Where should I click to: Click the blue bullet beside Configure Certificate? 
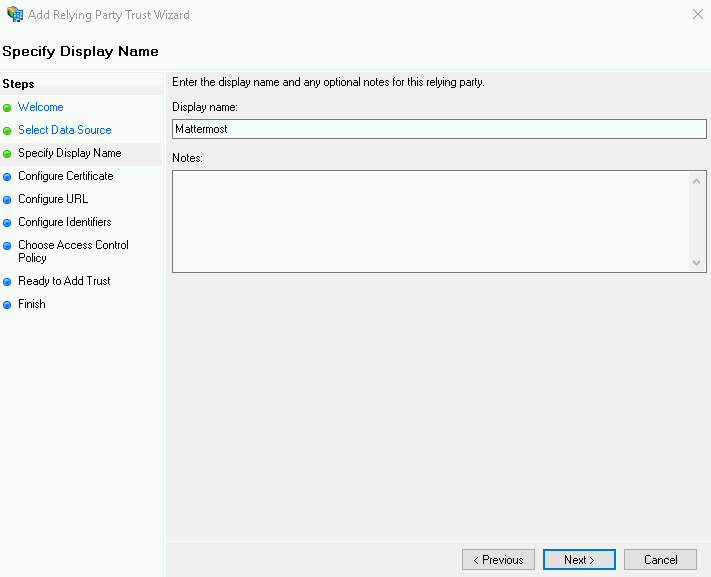(7, 177)
